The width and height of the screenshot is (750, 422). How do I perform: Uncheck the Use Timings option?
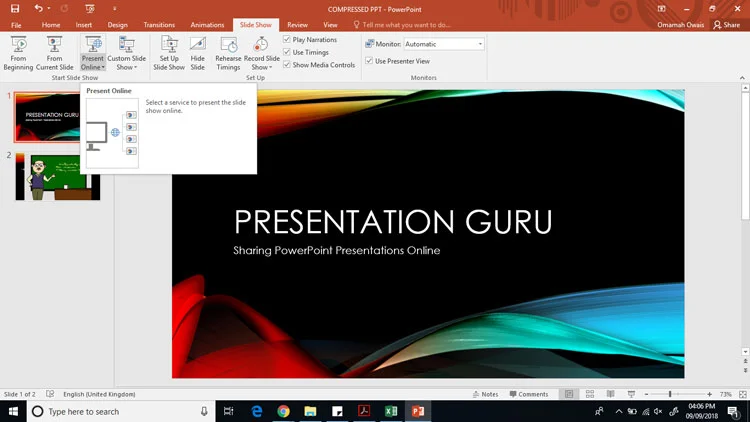pos(287,52)
